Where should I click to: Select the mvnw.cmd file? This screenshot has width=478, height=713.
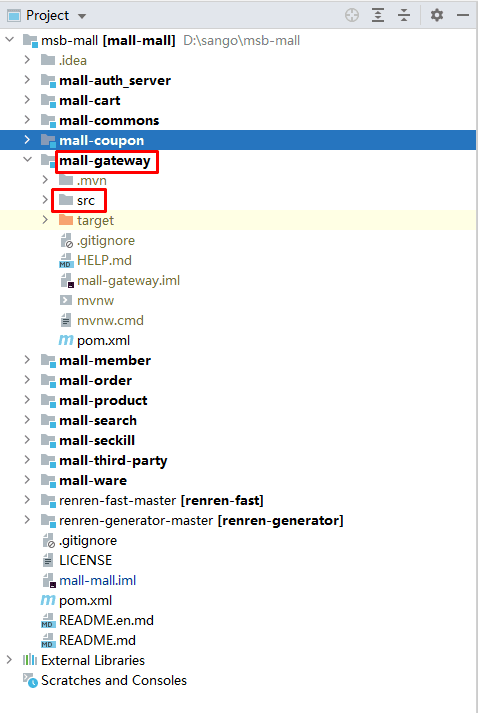110,321
